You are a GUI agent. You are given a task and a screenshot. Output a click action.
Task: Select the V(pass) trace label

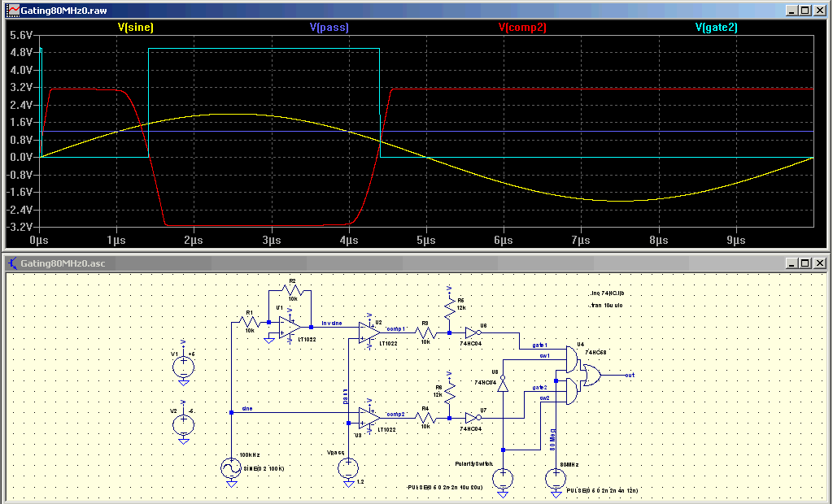329,27
